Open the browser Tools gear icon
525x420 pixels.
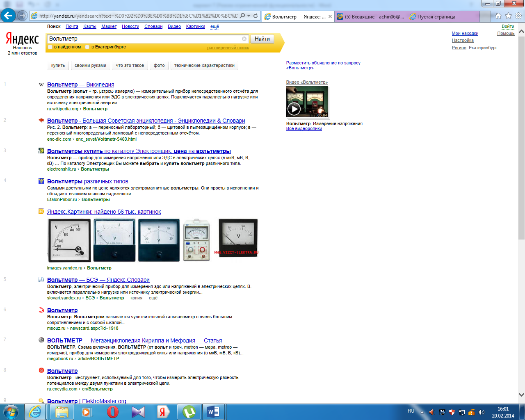click(x=518, y=16)
